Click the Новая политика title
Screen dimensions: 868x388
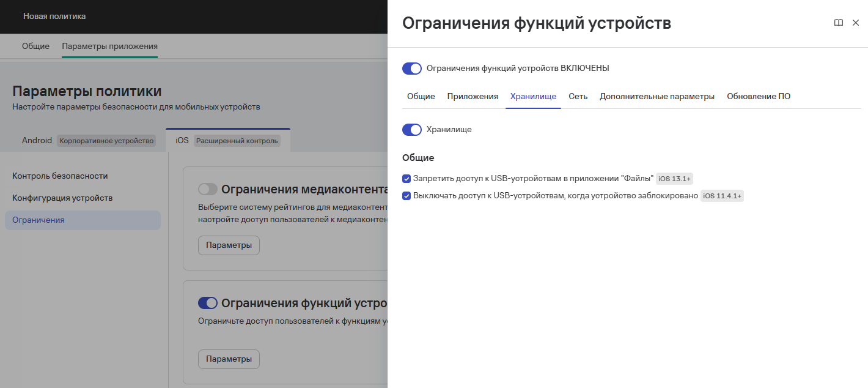point(54,17)
